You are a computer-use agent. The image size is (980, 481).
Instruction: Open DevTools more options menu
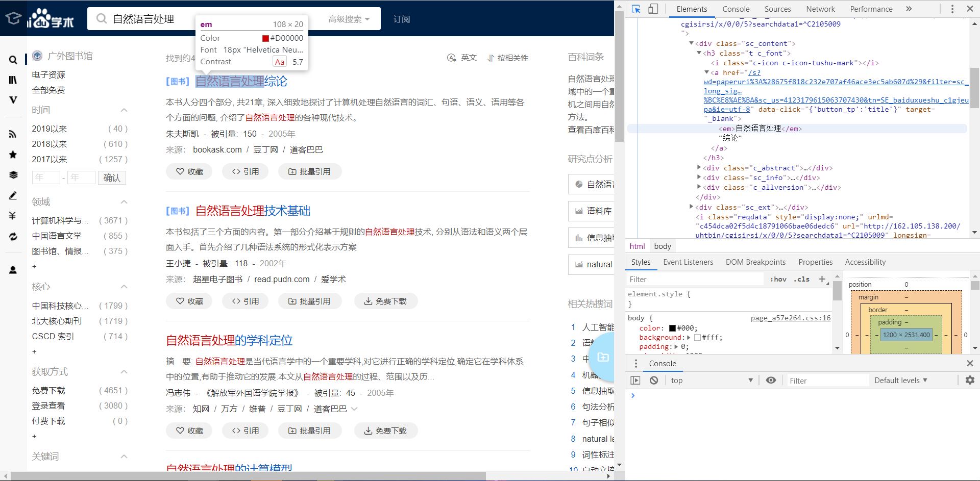click(x=952, y=9)
